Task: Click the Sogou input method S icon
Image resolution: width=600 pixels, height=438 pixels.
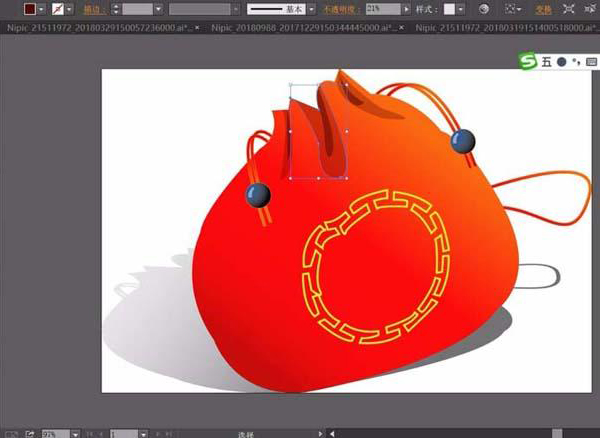Action: click(527, 62)
